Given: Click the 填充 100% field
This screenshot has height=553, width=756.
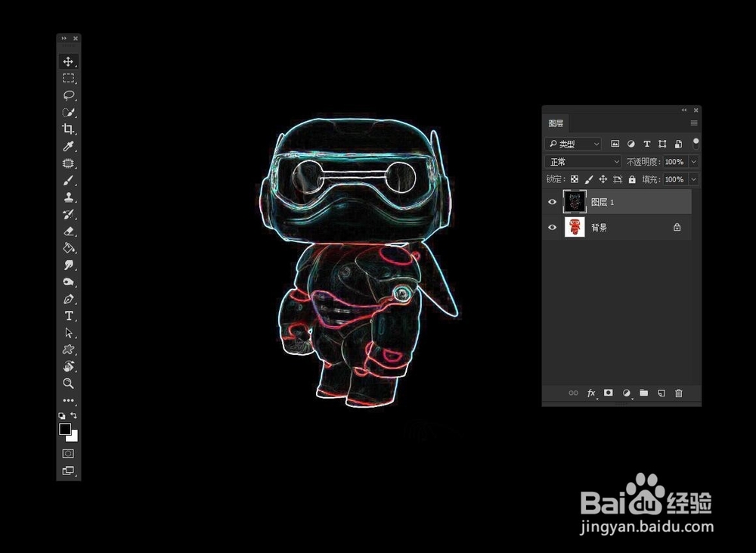Looking at the screenshot, I should [674, 179].
